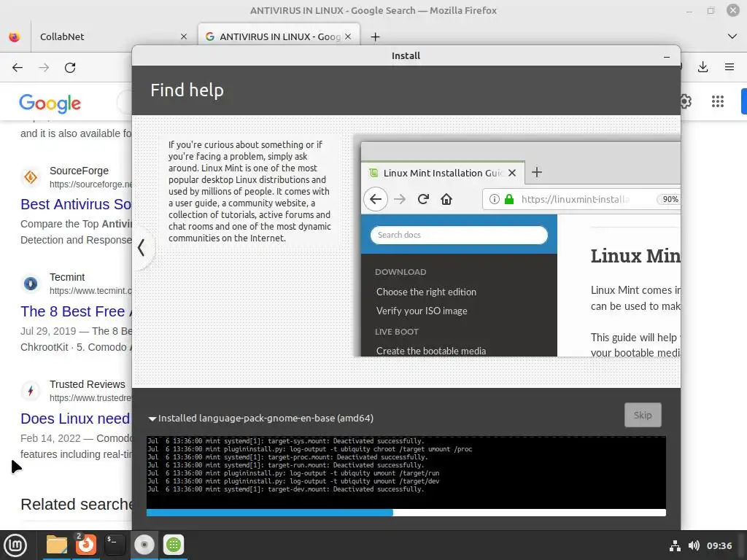This screenshot has height=560, width=747.
Task: Open Linux Mint start menu
Action: (x=15, y=545)
